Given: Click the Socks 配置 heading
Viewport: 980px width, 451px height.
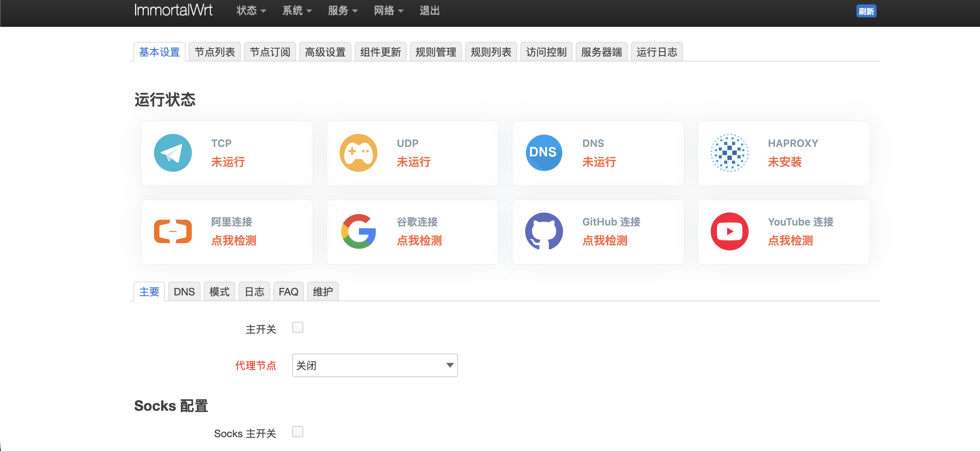Looking at the screenshot, I should tap(171, 406).
